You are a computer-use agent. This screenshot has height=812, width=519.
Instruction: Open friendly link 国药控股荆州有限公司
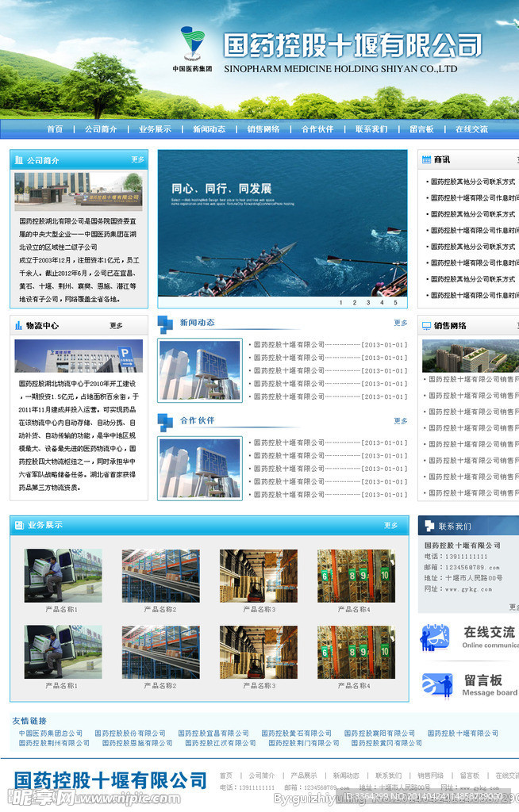point(55,743)
